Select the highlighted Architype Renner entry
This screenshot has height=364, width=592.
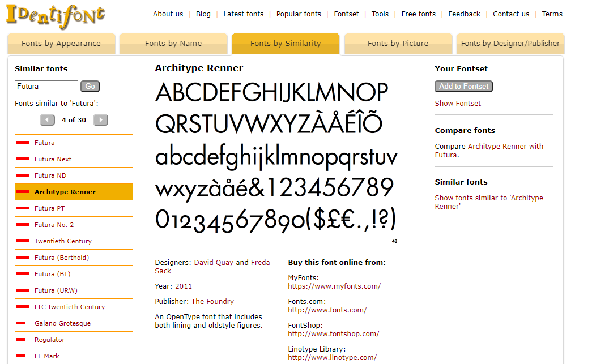tap(74, 192)
